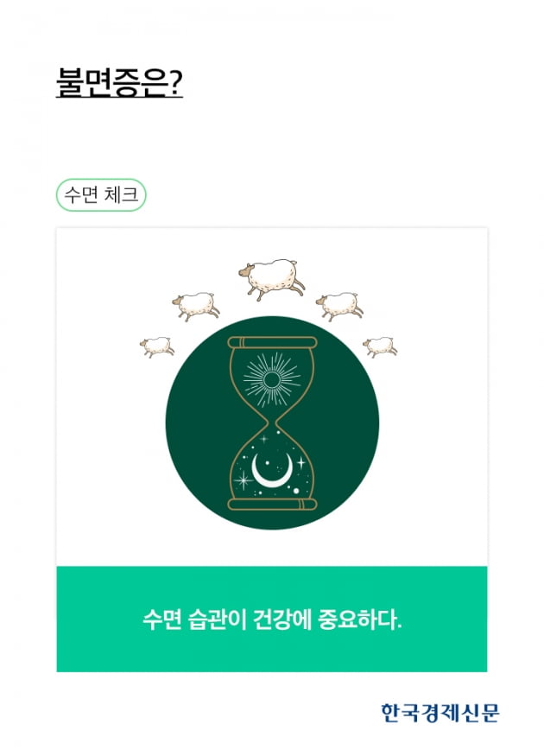The height and width of the screenshot is (756, 544).
Task: Click the small star above the crescent moon
Action: point(263,439)
